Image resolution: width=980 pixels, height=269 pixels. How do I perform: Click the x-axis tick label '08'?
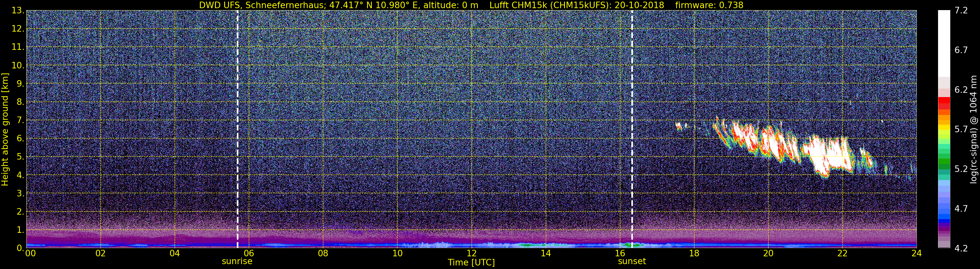[323, 253]
